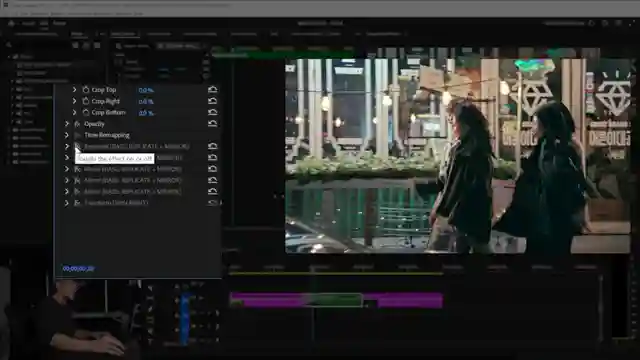The height and width of the screenshot is (360, 640).
Task: Click the Crop Right percentage value
Action: tap(146, 101)
